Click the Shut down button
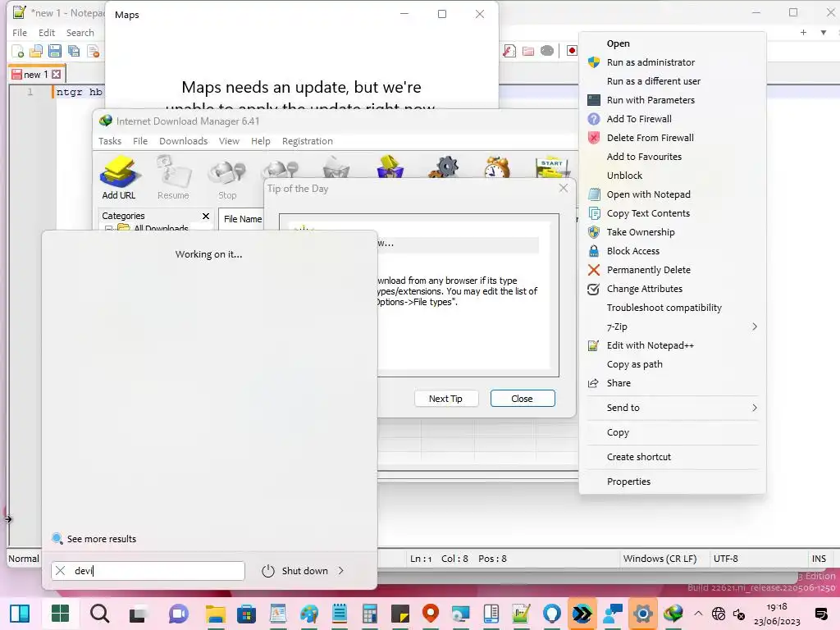The height and width of the screenshot is (630, 840). click(295, 571)
